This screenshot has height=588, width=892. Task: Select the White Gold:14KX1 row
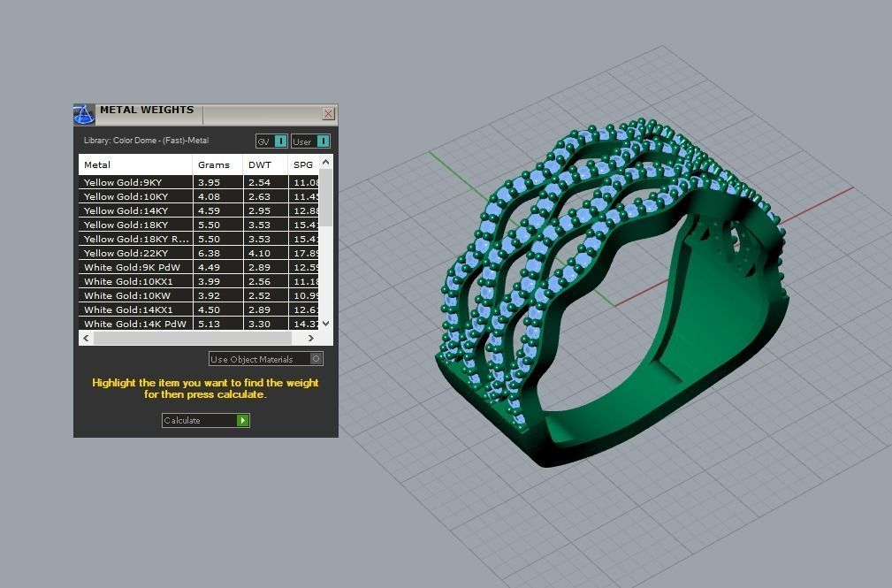(x=199, y=309)
